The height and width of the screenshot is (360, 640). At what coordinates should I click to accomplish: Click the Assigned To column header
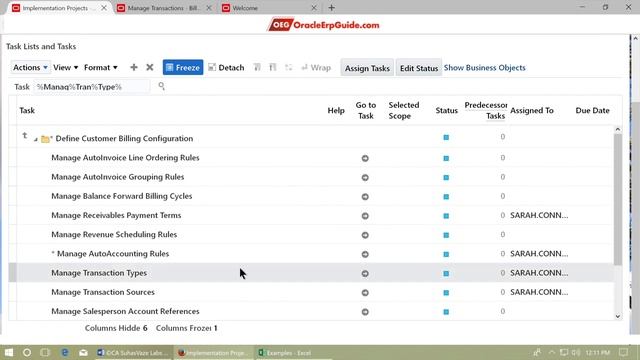pyautogui.click(x=531, y=110)
